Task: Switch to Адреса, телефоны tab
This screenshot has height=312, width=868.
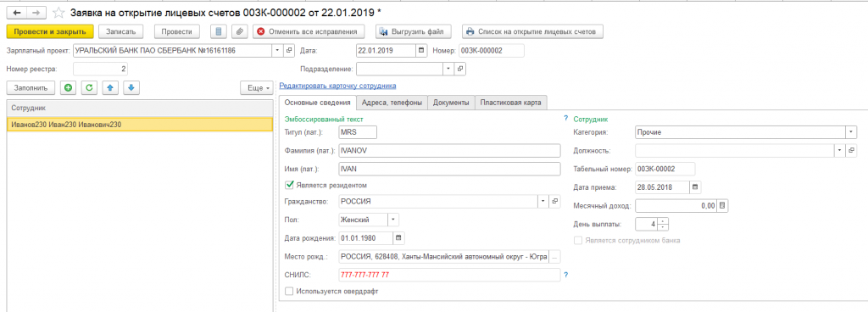Action: (392, 103)
